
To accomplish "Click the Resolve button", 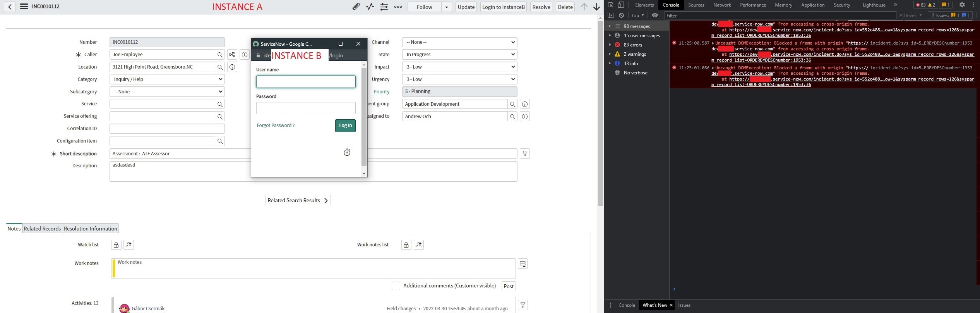I will (x=541, y=7).
